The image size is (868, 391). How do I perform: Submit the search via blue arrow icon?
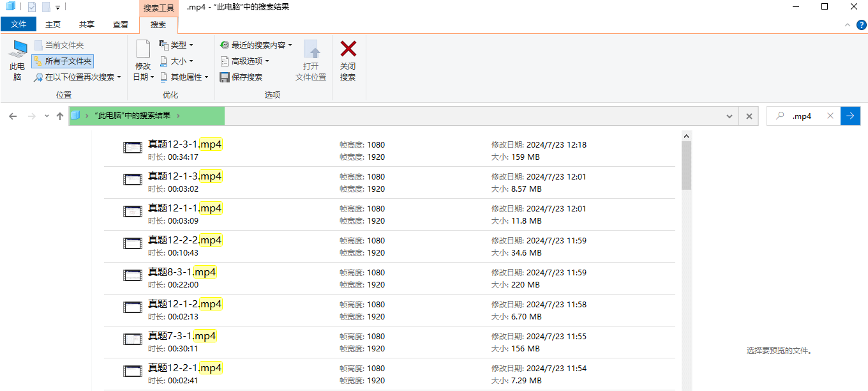pyautogui.click(x=851, y=116)
